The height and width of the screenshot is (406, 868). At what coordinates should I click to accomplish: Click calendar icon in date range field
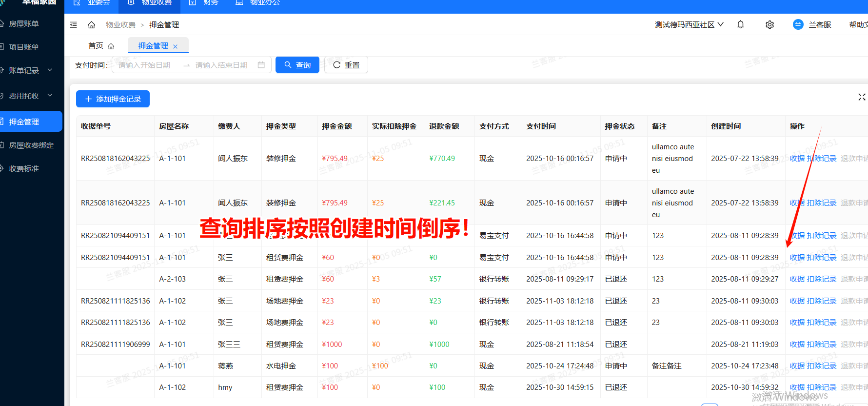click(261, 65)
